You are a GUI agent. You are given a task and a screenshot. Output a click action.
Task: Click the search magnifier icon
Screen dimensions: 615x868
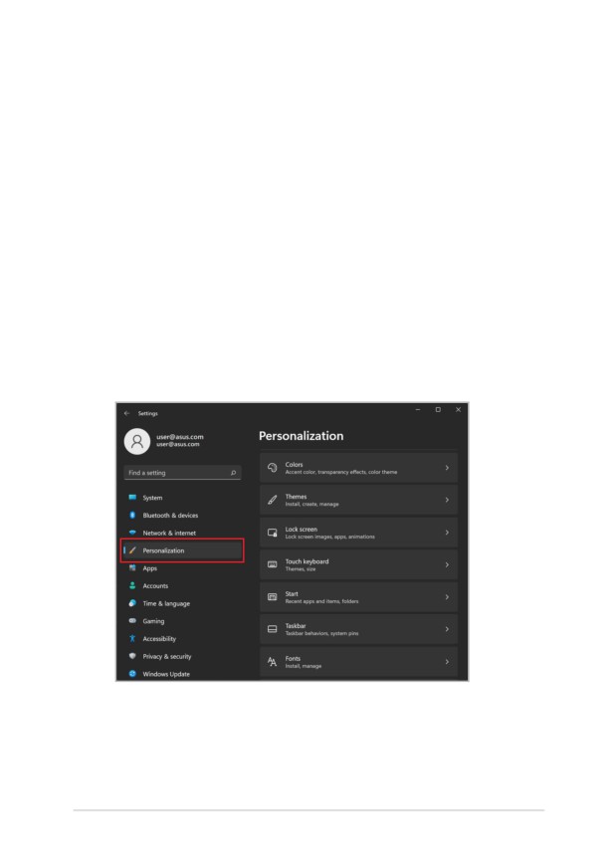point(233,473)
